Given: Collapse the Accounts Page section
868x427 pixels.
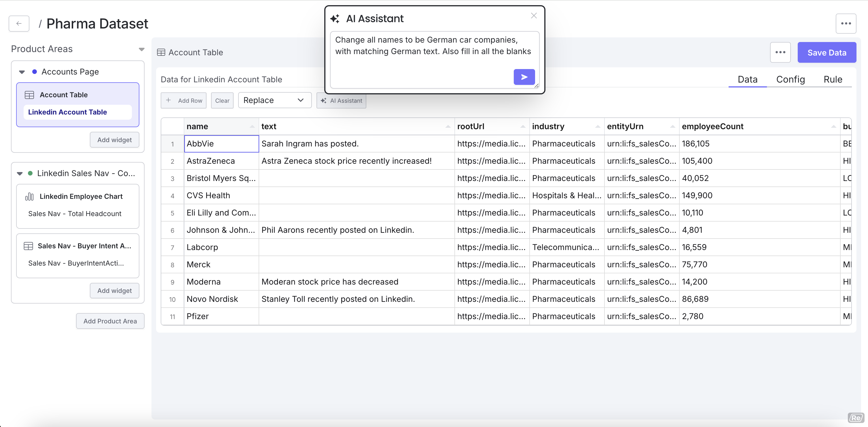Looking at the screenshot, I should (x=22, y=72).
